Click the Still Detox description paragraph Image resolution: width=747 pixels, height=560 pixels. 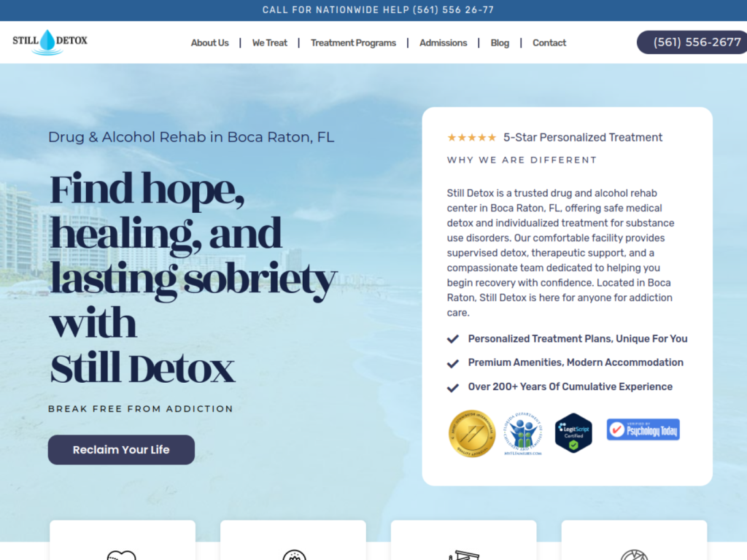561,253
